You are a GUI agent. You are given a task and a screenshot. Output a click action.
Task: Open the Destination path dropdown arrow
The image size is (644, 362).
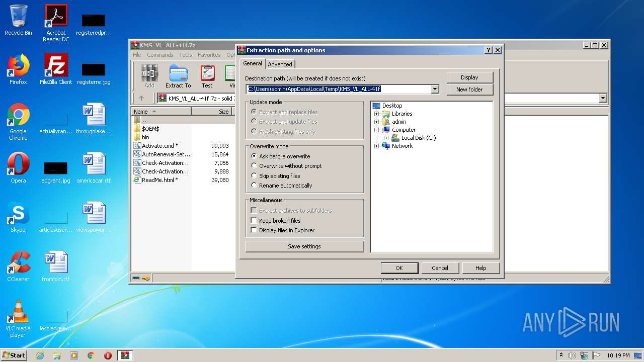(435, 89)
